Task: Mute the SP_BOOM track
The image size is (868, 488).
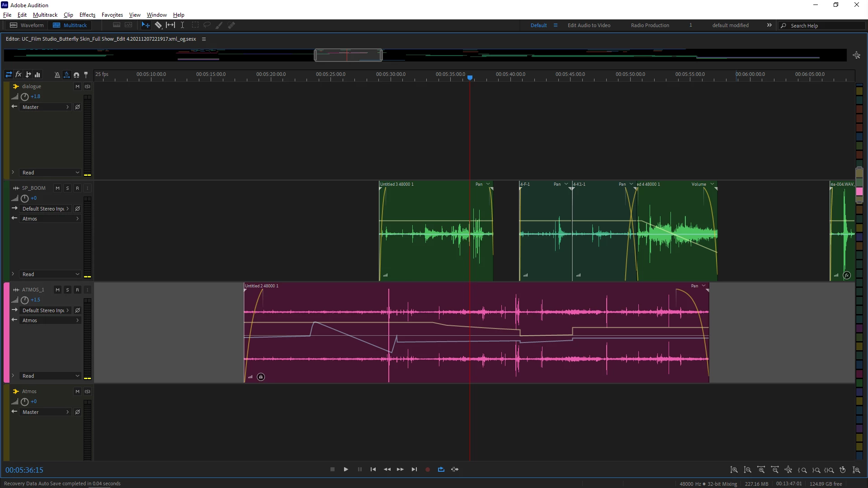Action: click(x=57, y=188)
